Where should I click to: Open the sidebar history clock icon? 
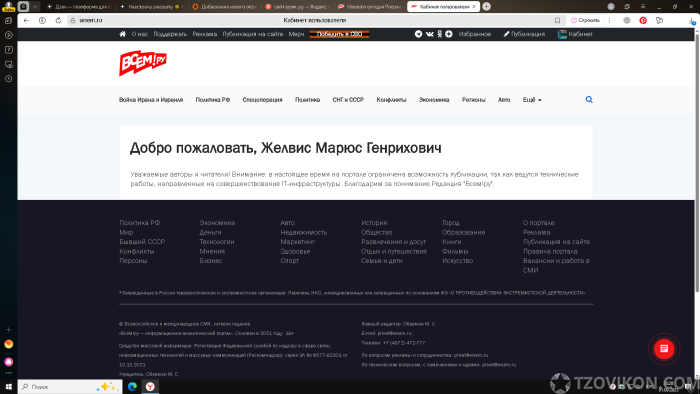pyautogui.click(x=8, y=79)
